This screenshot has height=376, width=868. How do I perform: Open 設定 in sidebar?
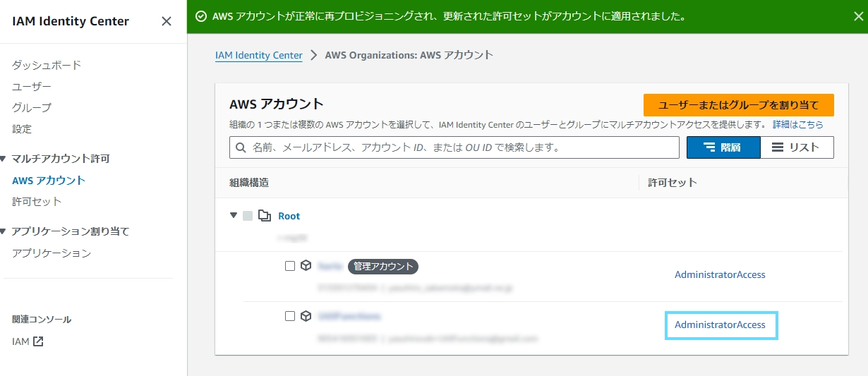22,129
